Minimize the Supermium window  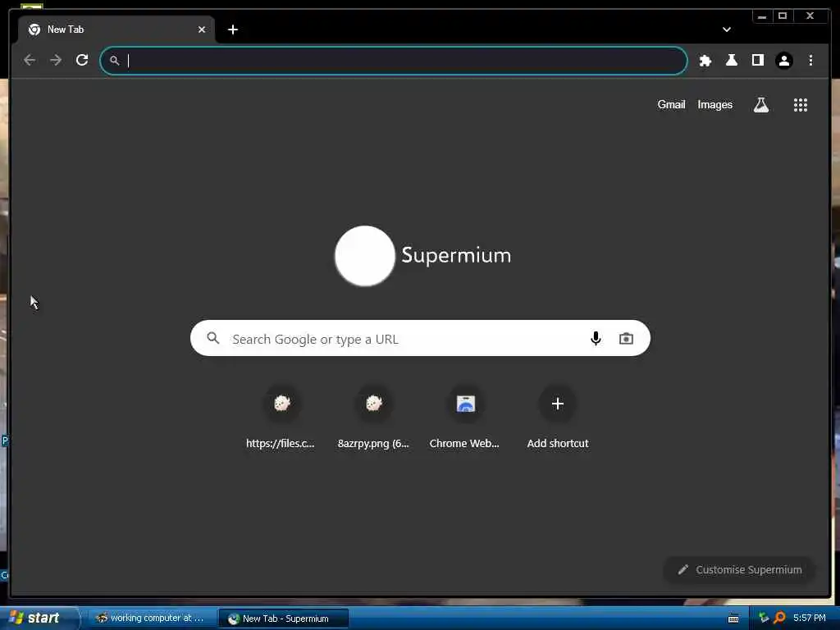click(x=762, y=16)
